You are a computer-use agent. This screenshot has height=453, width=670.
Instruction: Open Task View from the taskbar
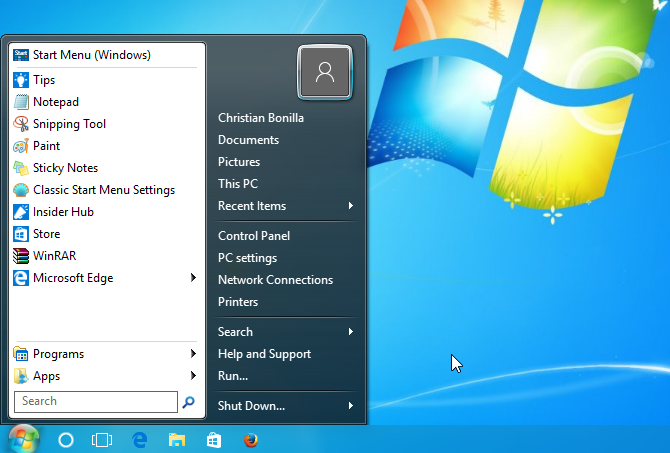[101, 439]
